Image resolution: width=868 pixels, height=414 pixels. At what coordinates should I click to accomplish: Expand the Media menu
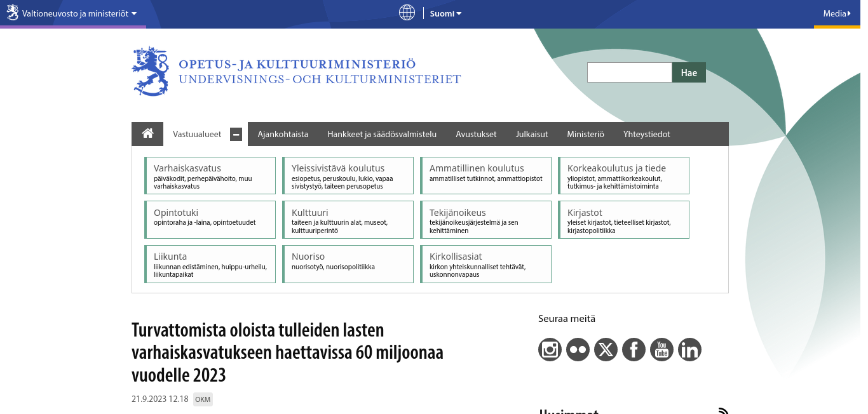coord(837,13)
